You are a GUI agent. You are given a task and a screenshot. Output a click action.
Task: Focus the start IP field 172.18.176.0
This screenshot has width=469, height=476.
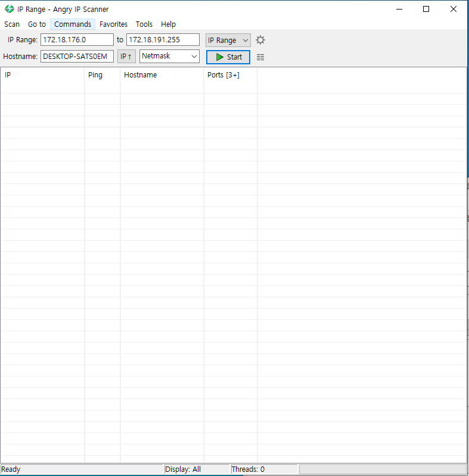pos(77,40)
